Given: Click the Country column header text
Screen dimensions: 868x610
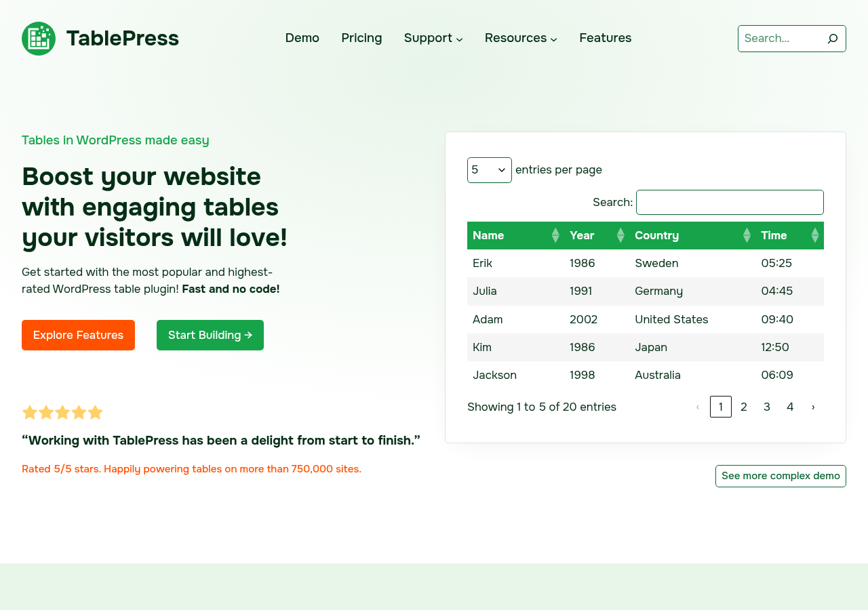Looking at the screenshot, I should click(x=656, y=235).
